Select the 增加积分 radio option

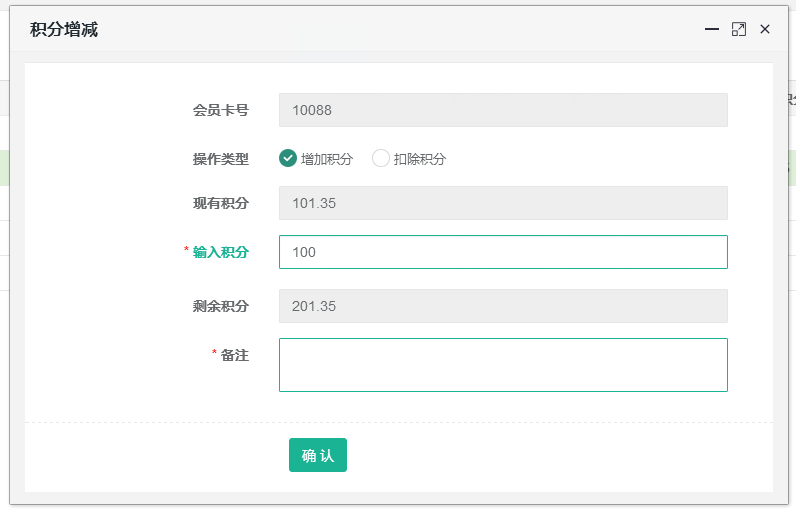(288, 158)
